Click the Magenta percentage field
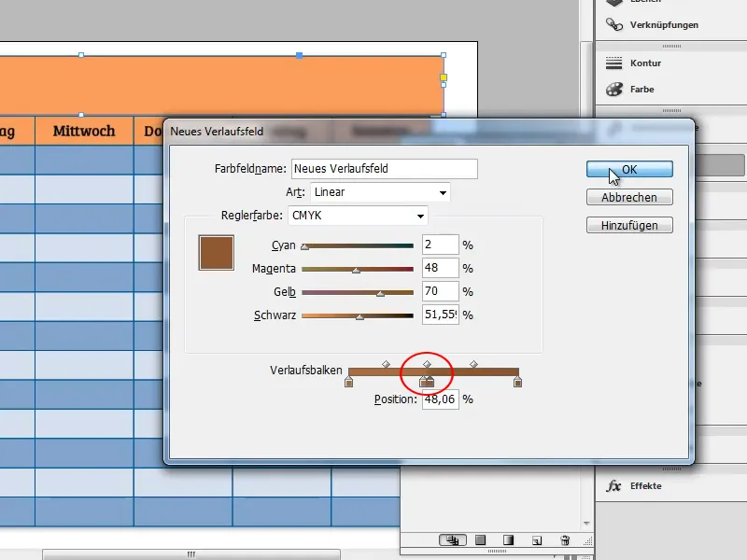 point(440,268)
